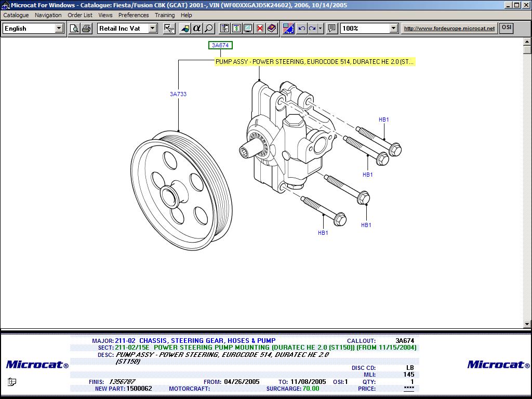Click the alpha symbol toolbar icon

click(x=197, y=29)
